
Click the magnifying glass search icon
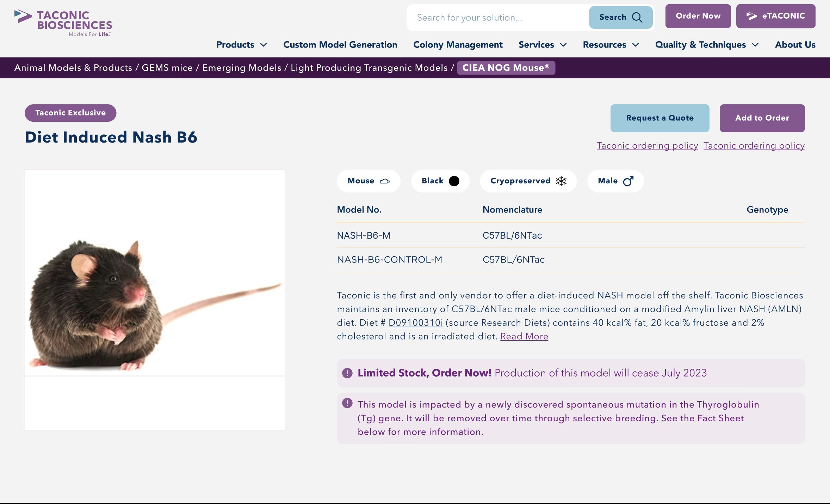coord(637,17)
